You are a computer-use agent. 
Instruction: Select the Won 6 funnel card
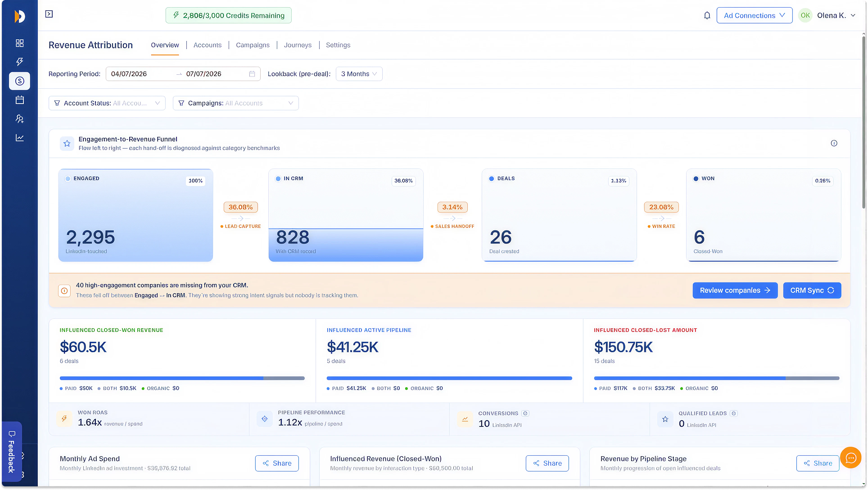tap(764, 215)
